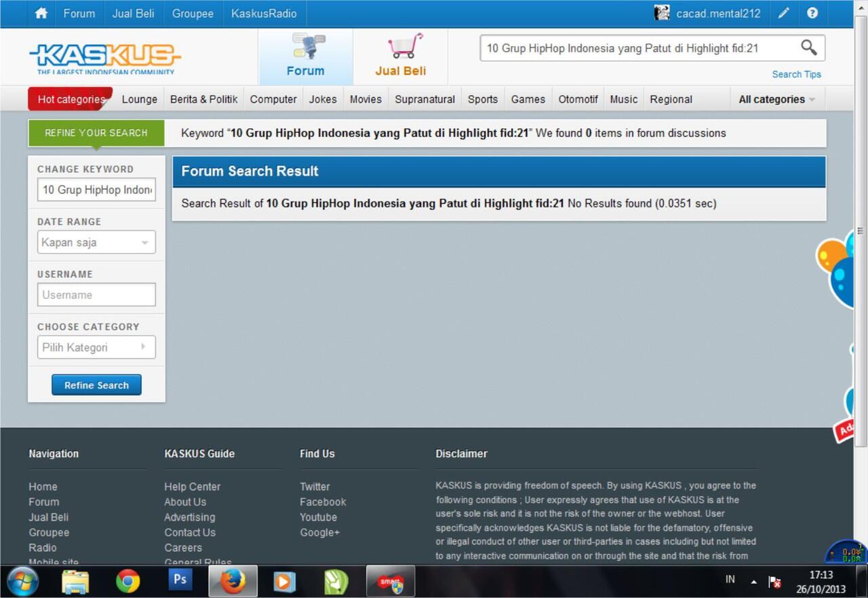Click the Refine Search button
The image size is (868, 598).
96,384
